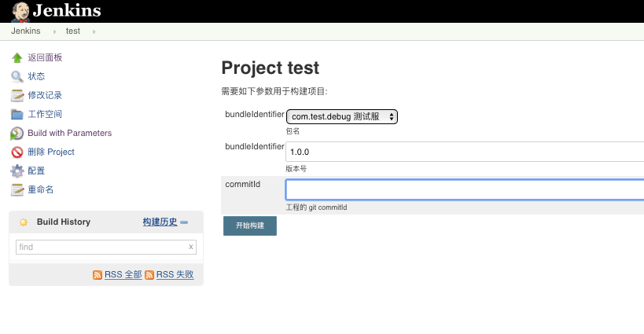This screenshot has width=644, height=334.
Task: Focus the commitId input field
Action: tap(465, 189)
